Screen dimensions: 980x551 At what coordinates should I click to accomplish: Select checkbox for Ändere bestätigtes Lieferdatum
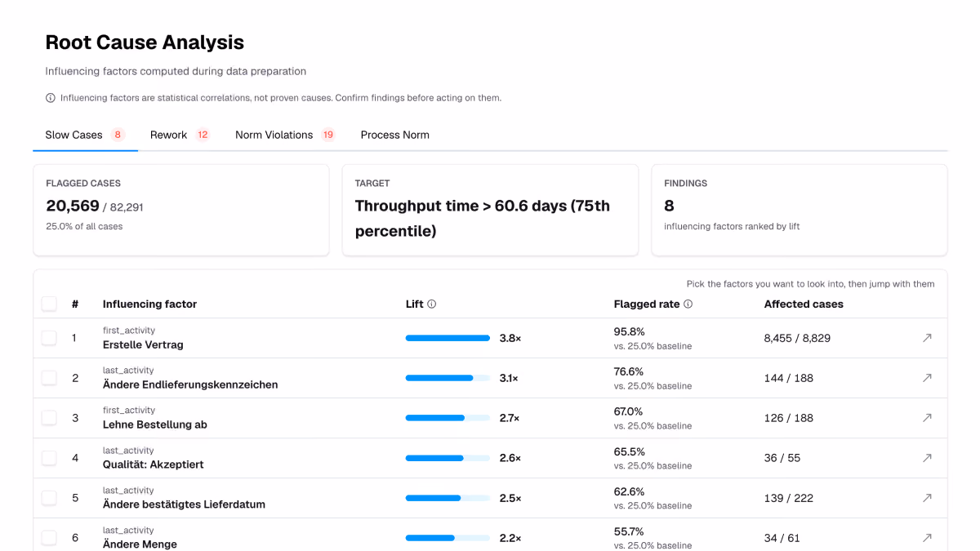[x=49, y=498]
